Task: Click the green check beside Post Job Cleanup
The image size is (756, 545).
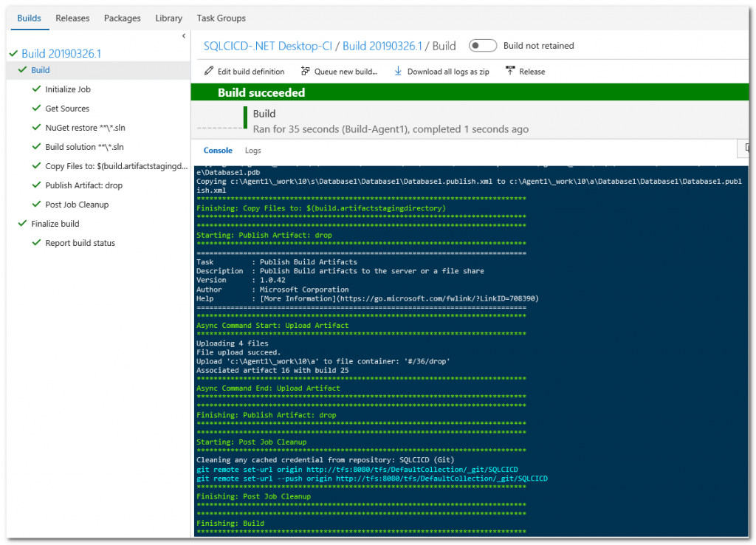Action: coord(36,204)
